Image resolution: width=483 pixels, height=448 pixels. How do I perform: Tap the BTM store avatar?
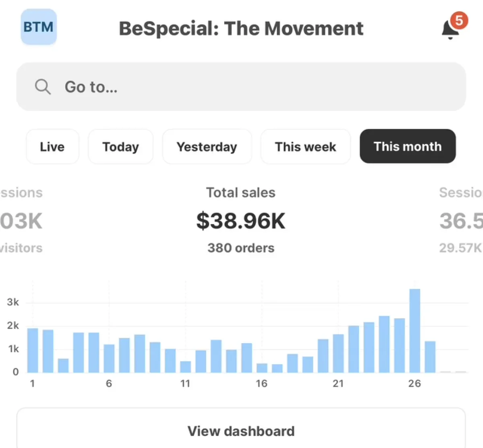pyautogui.click(x=39, y=27)
